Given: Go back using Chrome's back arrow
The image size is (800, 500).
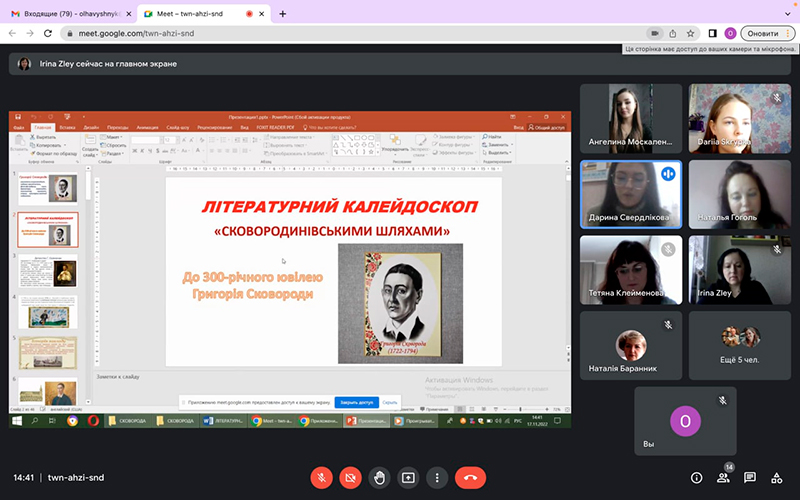Looking at the screenshot, I should 12,33.
